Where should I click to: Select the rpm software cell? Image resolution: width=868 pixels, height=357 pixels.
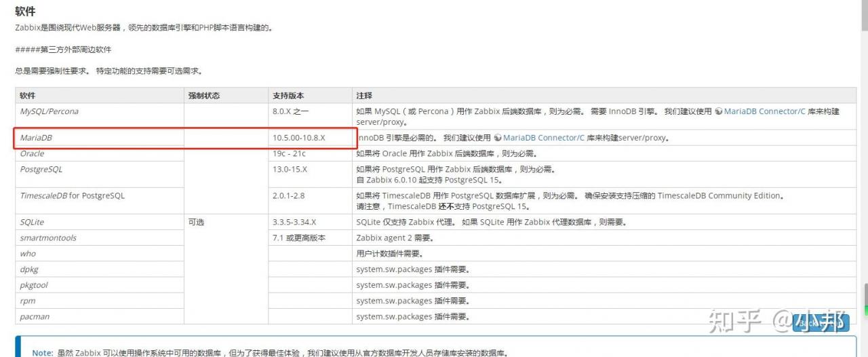click(x=100, y=301)
